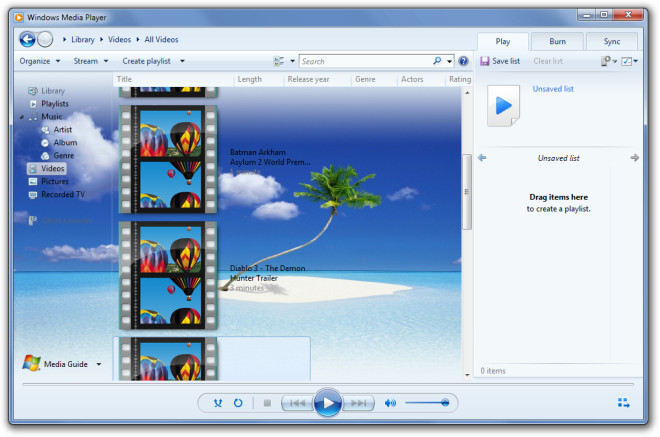Viewport: 660px width, 437px height.
Task: Open the Organize menu
Action: pyautogui.click(x=40, y=61)
